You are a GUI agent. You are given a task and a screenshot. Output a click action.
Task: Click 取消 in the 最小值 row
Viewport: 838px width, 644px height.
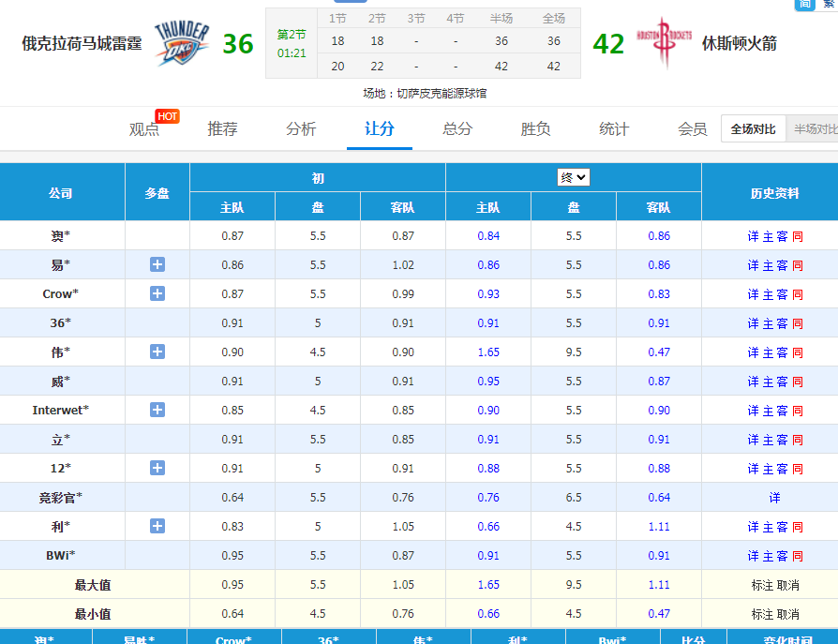click(x=788, y=615)
